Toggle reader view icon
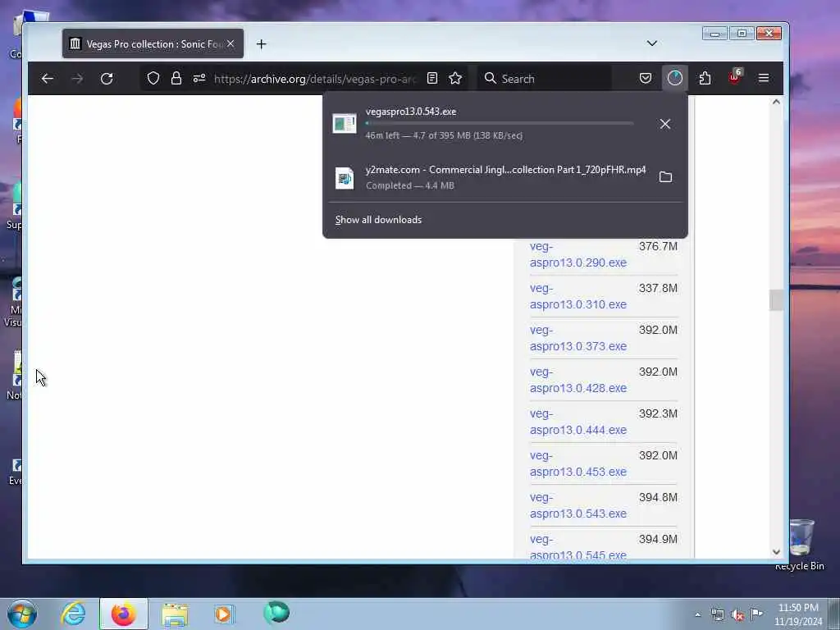840x630 pixels. point(432,79)
